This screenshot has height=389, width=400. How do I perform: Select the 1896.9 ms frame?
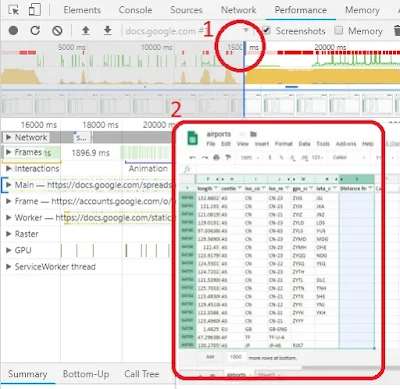click(90, 153)
